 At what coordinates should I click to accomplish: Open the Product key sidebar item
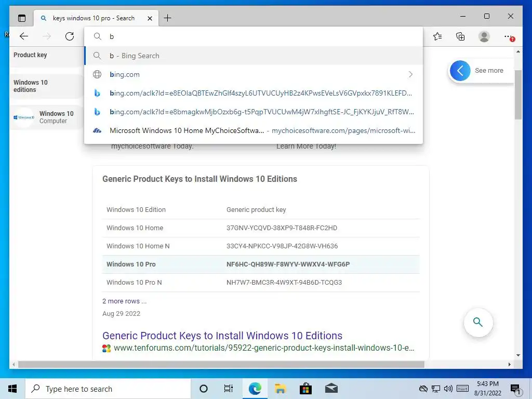(x=46, y=56)
